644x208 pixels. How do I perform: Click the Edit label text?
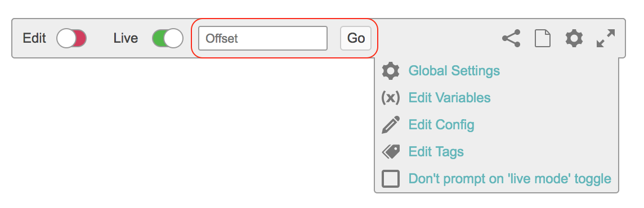(x=34, y=39)
